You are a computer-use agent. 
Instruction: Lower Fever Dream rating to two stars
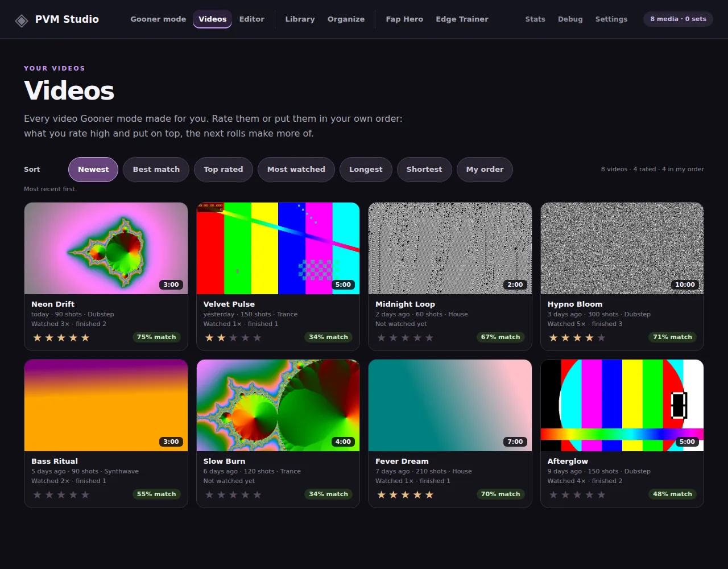tap(394, 494)
